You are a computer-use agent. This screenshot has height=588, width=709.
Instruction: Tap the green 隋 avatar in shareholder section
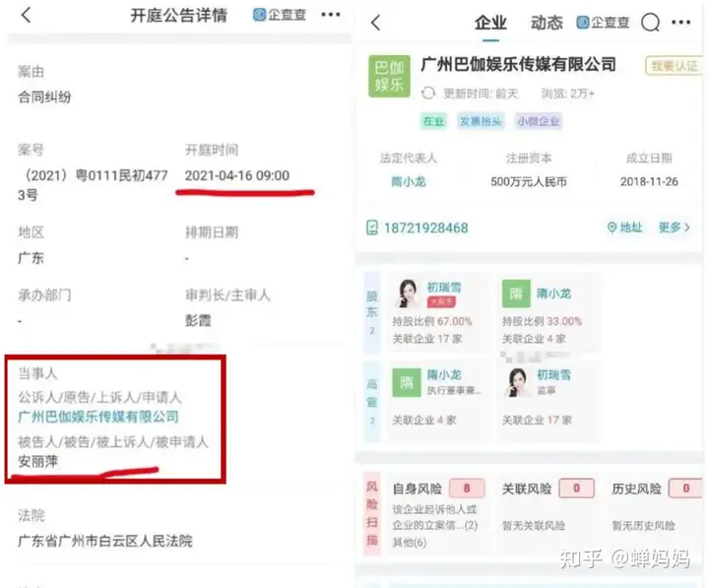pyautogui.click(x=516, y=294)
